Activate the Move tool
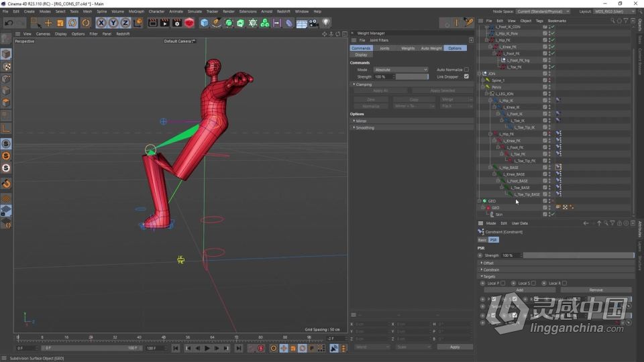Image resolution: width=644 pixels, height=362 pixels. point(48,23)
